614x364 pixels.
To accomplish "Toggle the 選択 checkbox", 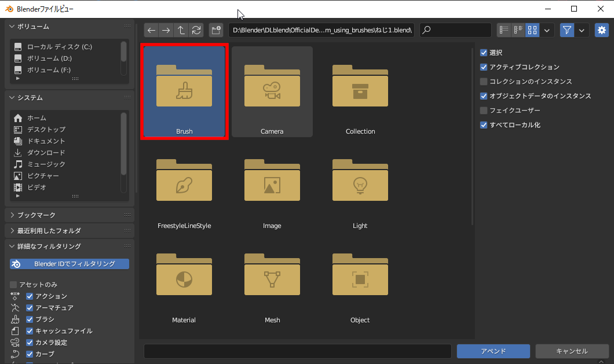I will point(484,53).
